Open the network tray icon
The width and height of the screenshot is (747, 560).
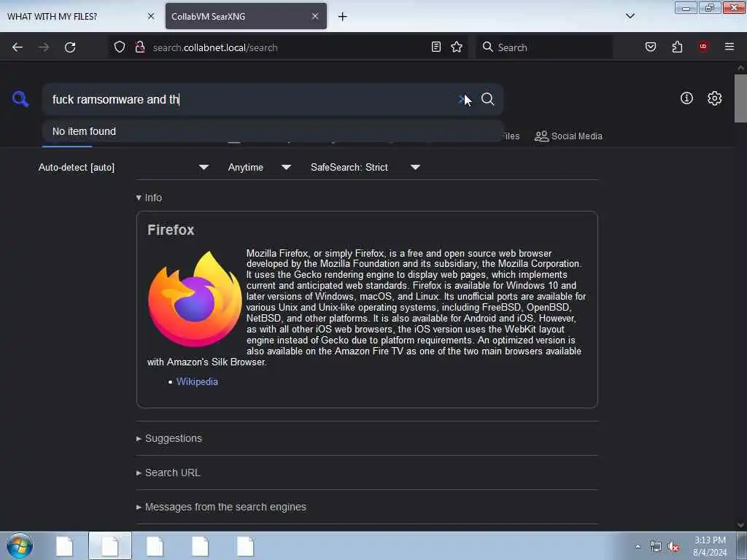click(x=656, y=547)
